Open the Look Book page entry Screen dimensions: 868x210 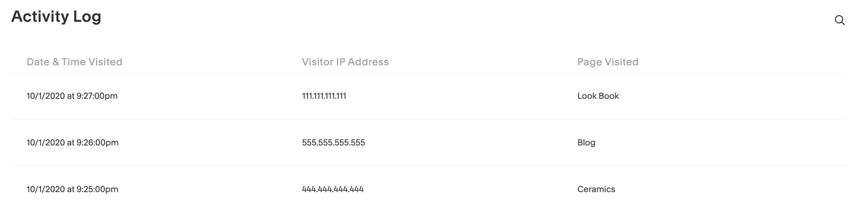click(x=598, y=96)
